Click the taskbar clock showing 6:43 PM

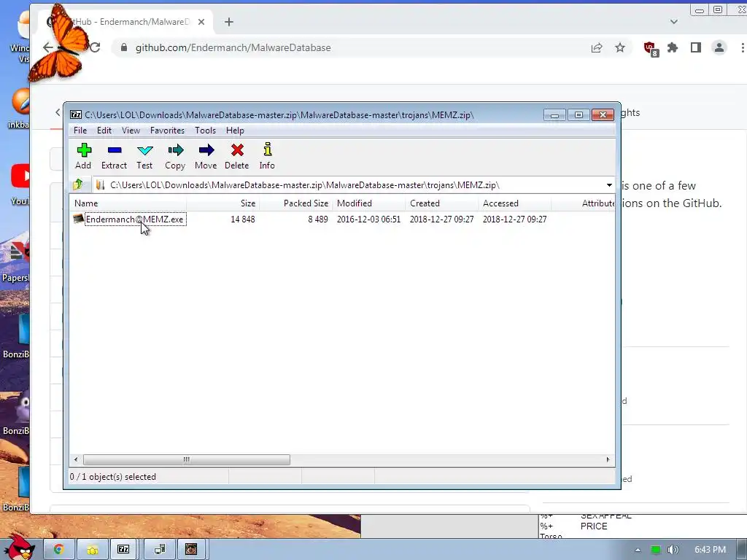pyautogui.click(x=710, y=550)
